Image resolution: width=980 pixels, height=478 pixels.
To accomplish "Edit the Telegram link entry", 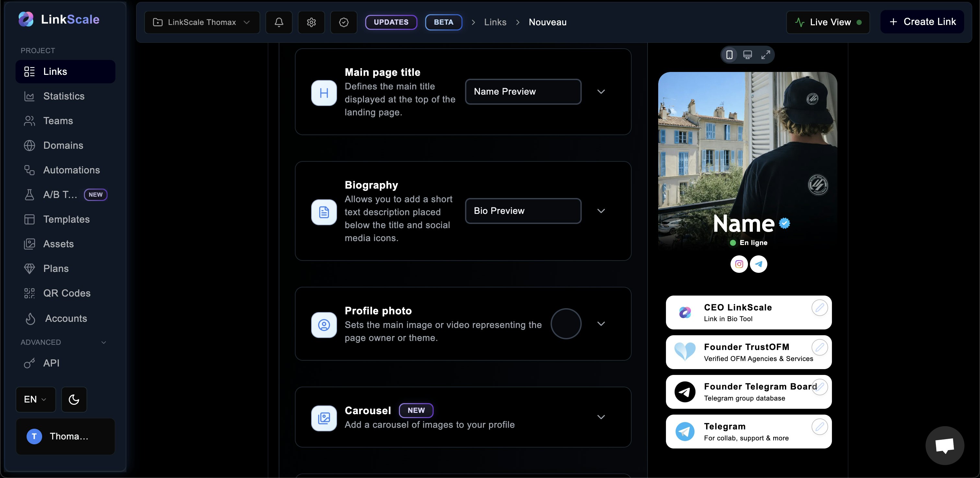I will [x=820, y=426].
